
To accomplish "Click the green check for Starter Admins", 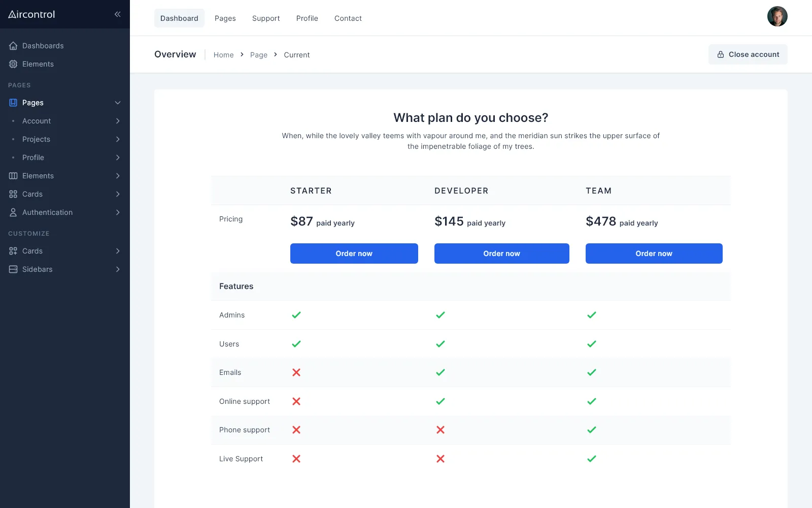I will pos(296,315).
